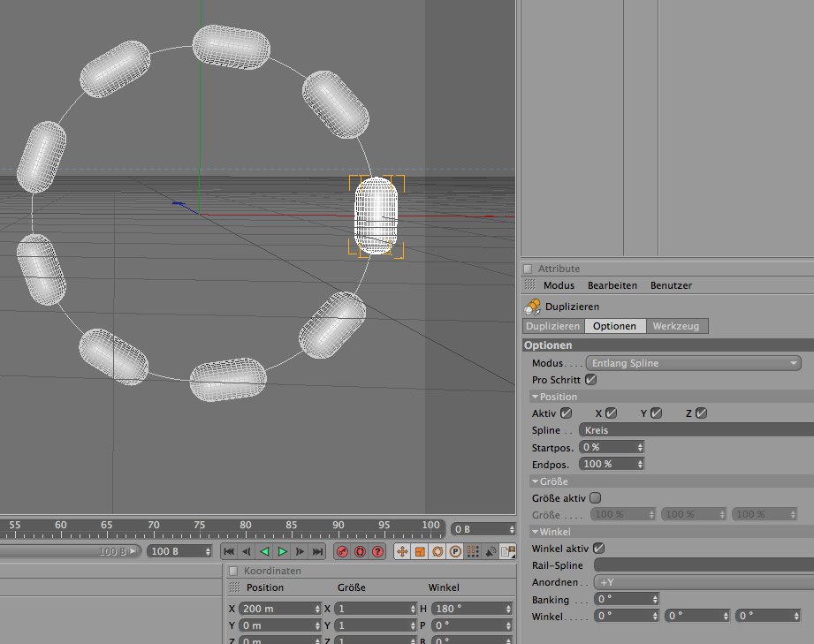Toggle the sound speaker icon

tap(491, 551)
